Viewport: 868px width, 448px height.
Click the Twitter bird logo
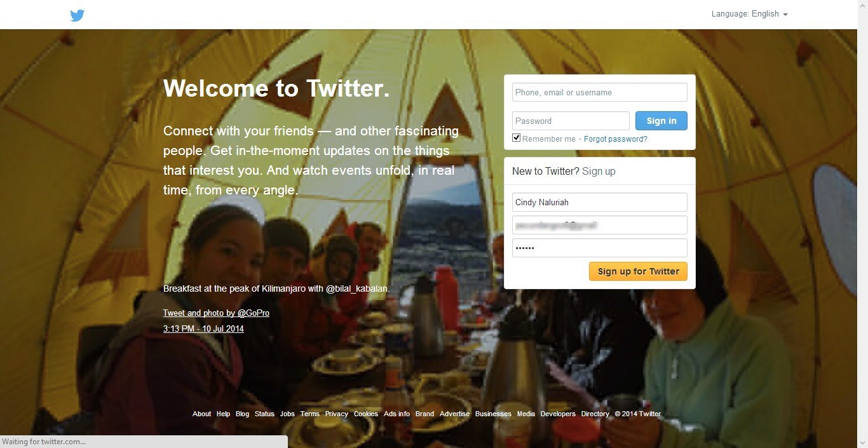(78, 15)
